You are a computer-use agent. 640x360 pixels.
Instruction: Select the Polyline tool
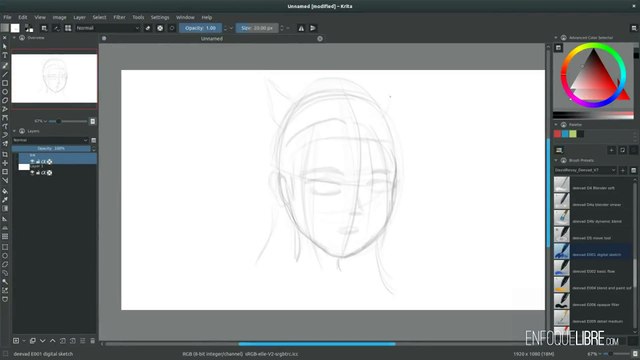pyautogui.click(x=5, y=109)
